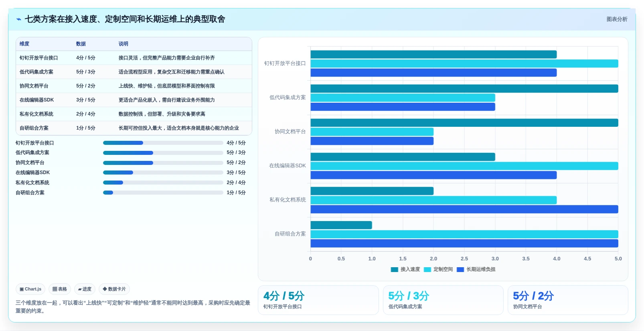Click the 私有化文档系统 table row name
This screenshot has height=331, width=644.
click(36, 114)
